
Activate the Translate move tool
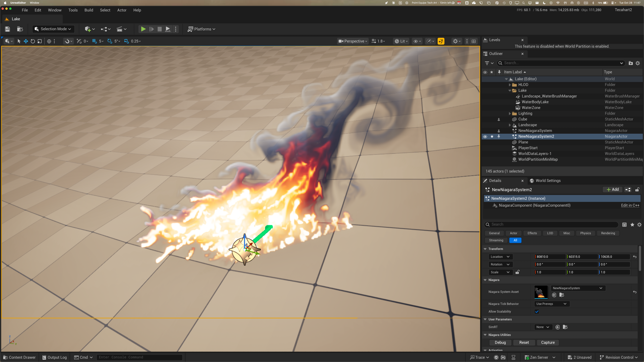pyautogui.click(x=26, y=41)
